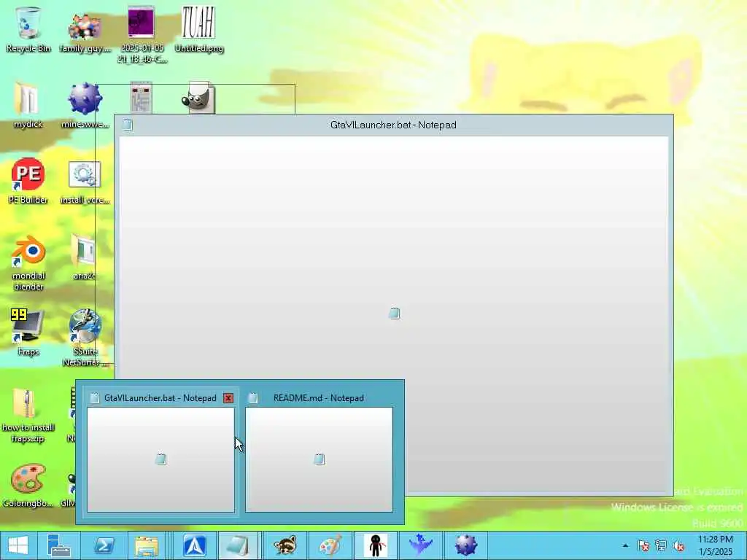Open the clock showing 11:28 PM
Viewport: 747px width, 560px height.
pos(715,545)
